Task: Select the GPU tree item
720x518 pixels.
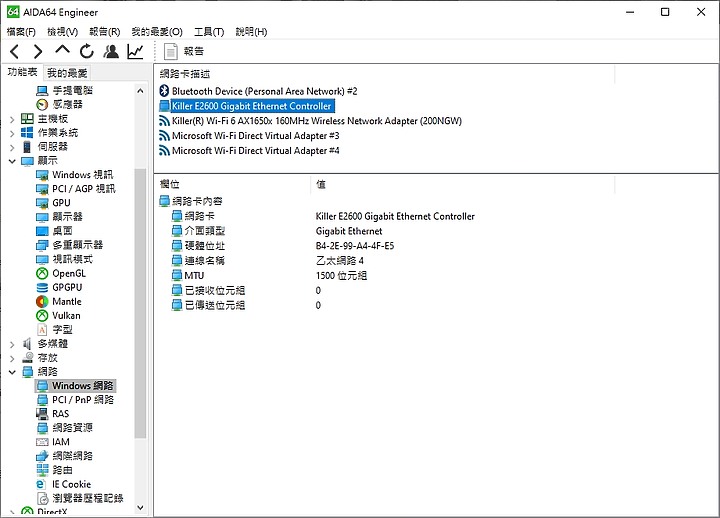Action: point(54,203)
